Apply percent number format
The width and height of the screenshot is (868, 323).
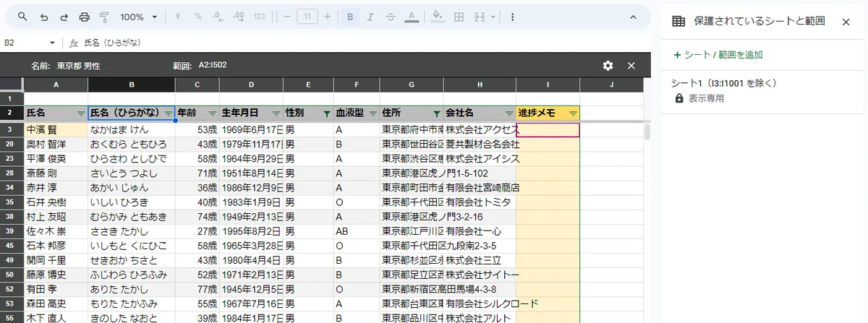click(x=199, y=17)
